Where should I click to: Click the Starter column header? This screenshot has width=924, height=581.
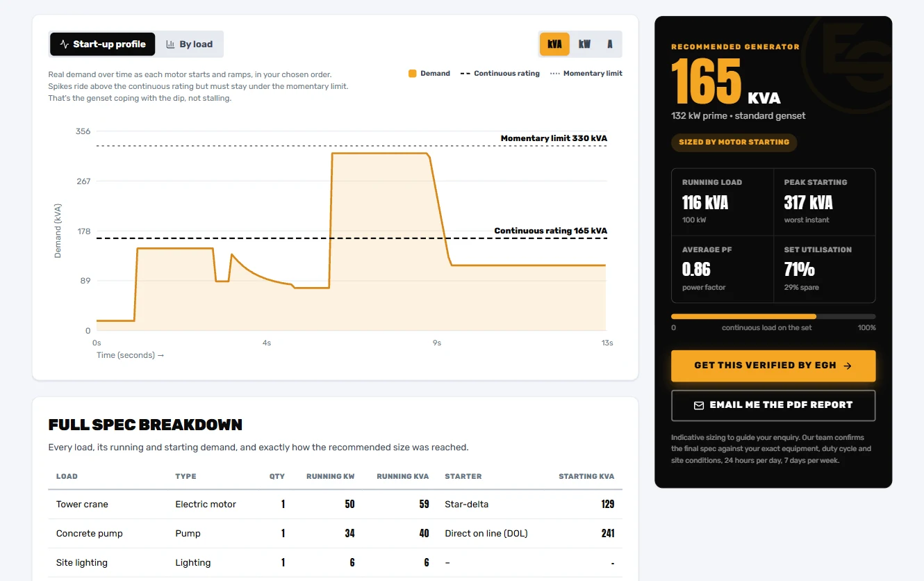pyautogui.click(x=463, y=476)
